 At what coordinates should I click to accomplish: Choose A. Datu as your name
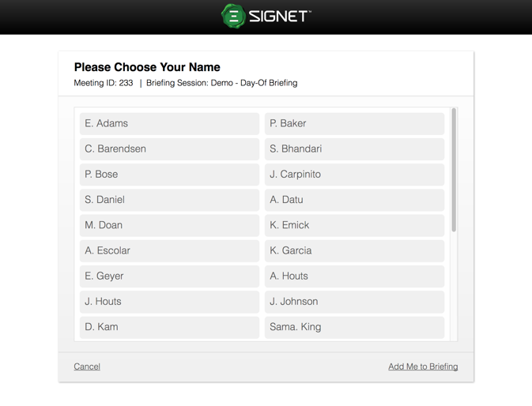point(354,200)
